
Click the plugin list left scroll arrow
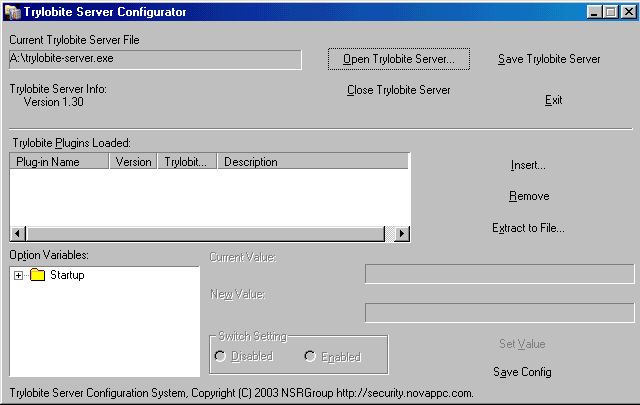[17, 233]
